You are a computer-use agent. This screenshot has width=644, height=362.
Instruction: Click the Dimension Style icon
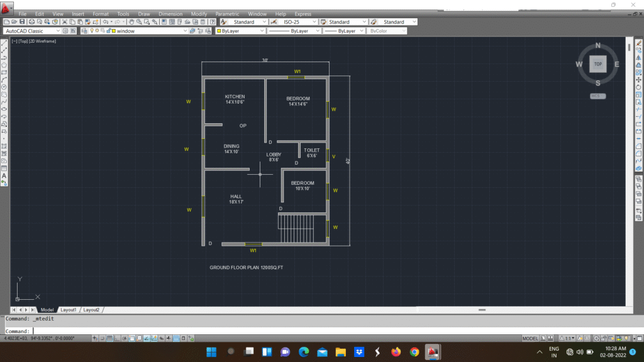[274, 22]
